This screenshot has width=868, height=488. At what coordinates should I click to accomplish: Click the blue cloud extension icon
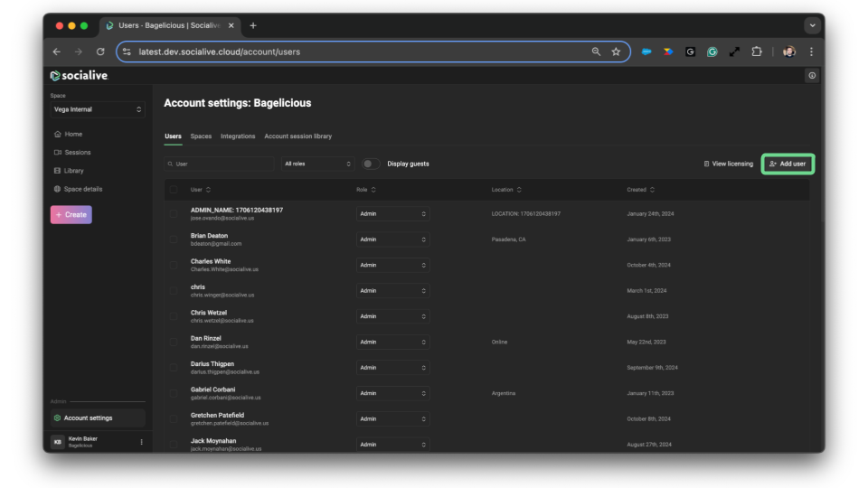[646, 52]
